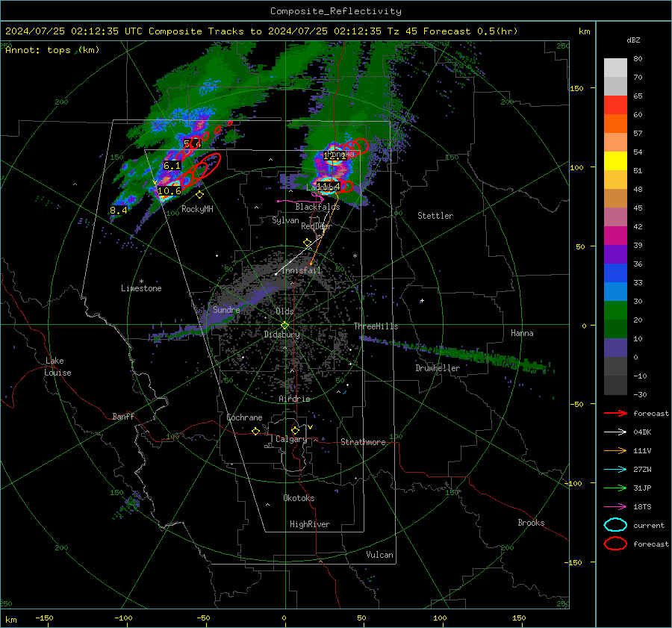Image resolution: width=672 pixels, height=628 pixels.
Task: Click the Drumheller city label
Action: coord(438,368)
